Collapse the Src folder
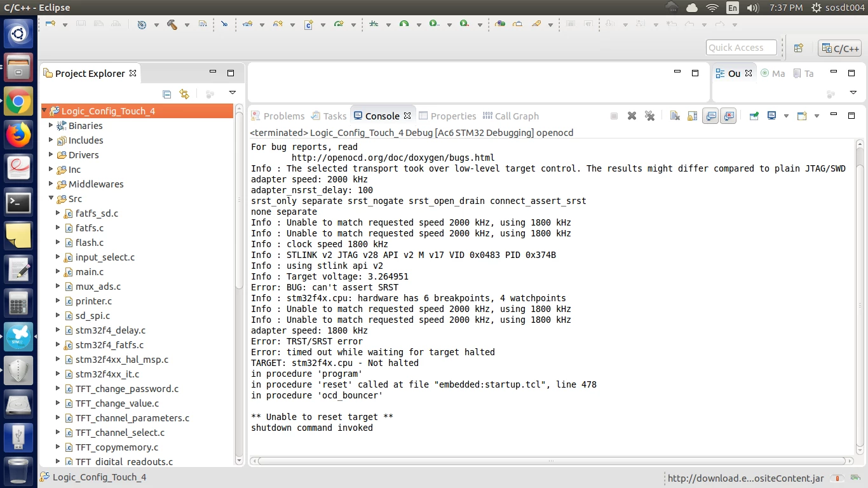This screenshot has width=868, height=488. pos(51,198)
